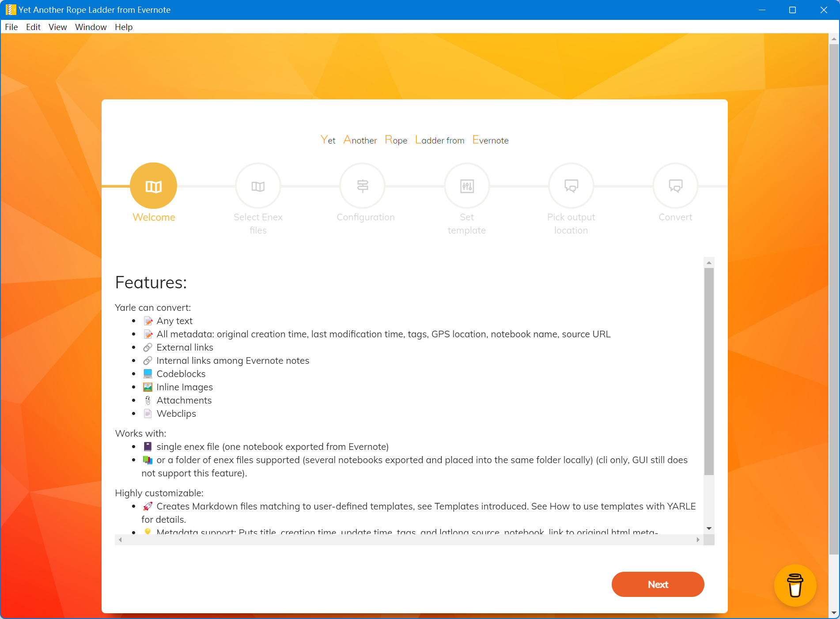The image size is (840, 619).
Task: Click the Buy Me a Coffee cup icon
Action: (795, 585)
